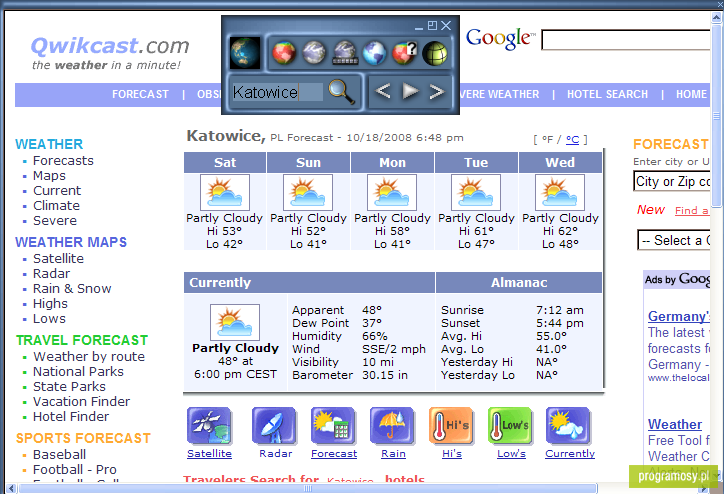
Task: Open the Satellite text link under icons
Action: [209, 454]
